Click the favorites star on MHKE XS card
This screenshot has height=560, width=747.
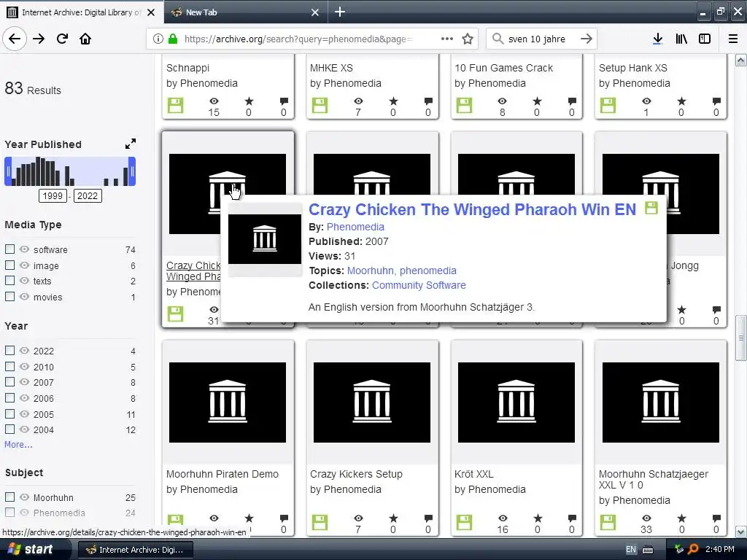[x=393, y=101]
